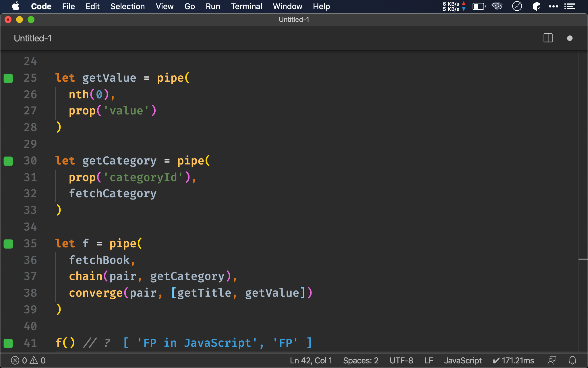Open the Run menu
The height and width of the screenshot is (368, 588).
pyautogui.click(x=213, y=6)
